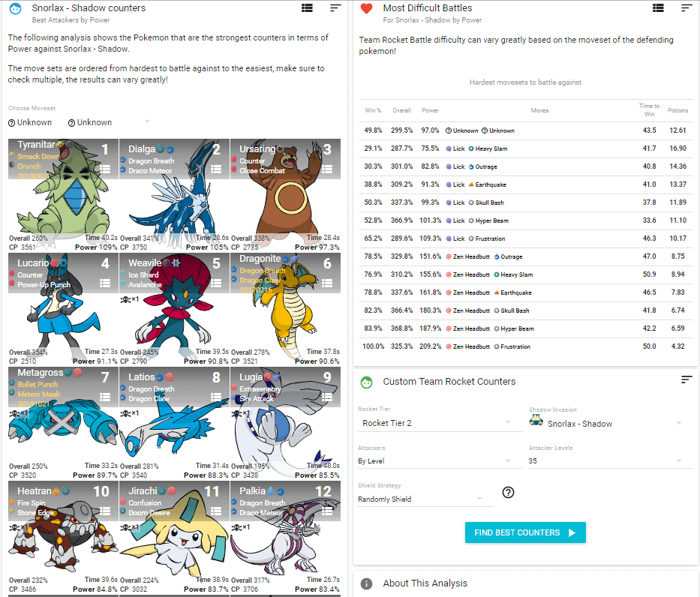Select the Zen Headbutt / Heavy Slam row
The height and width of the screenshot is (597, 700).
[x=525, y=274]
